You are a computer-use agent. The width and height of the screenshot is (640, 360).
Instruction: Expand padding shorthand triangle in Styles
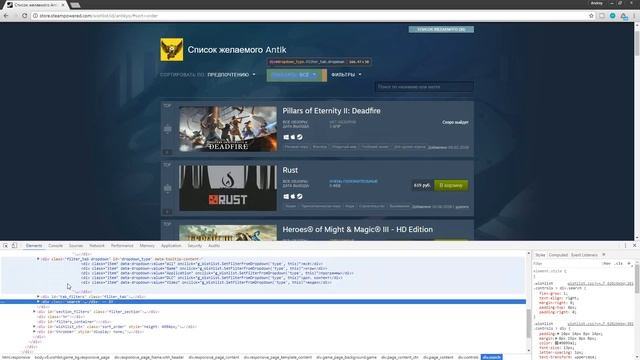(x=557, y=334)
